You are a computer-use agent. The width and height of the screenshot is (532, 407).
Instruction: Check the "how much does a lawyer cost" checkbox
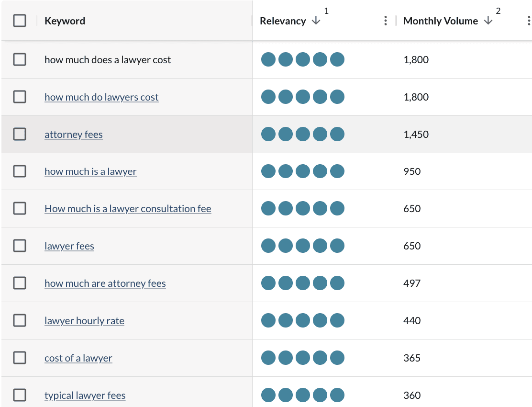20,59
